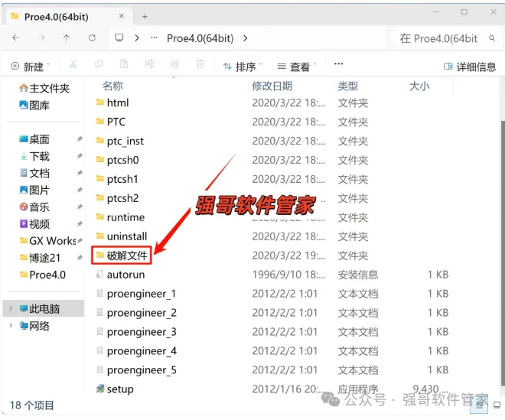Image resolution: width=505 pixels, height=420 pixels.
Task: Show hidden path segments via ellipsis
Action: 154,38
